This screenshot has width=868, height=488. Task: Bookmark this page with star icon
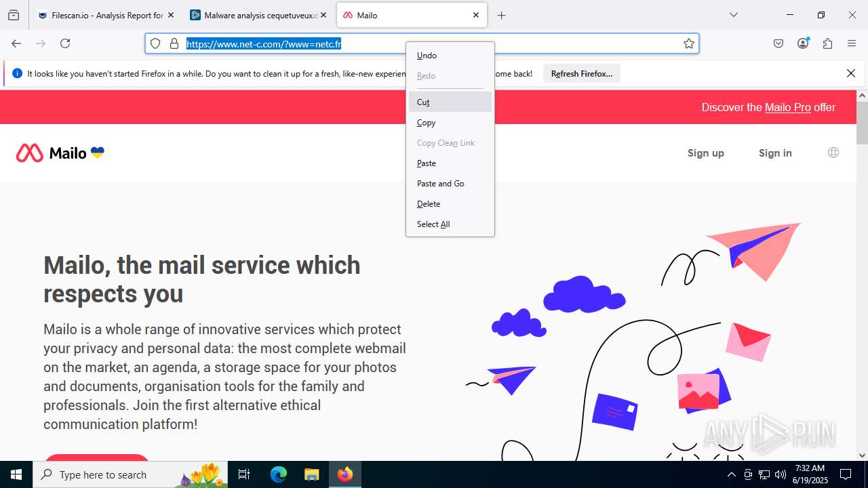click(x=689, y=43)
